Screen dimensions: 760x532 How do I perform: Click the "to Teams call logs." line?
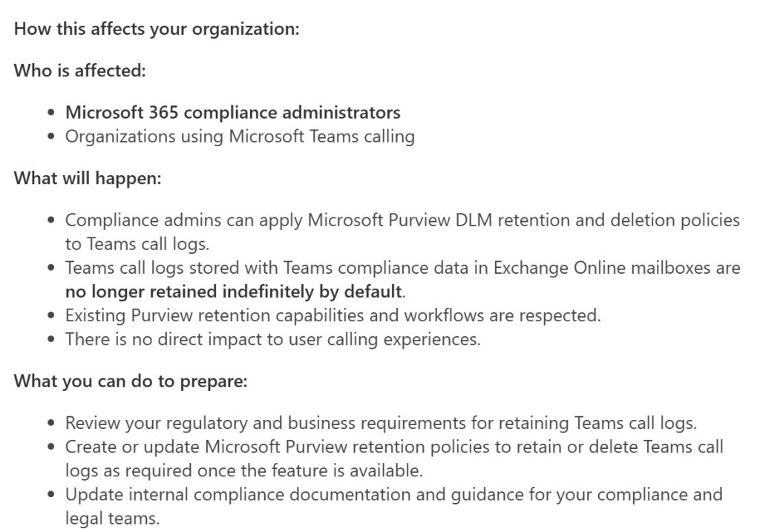[127, 245]
